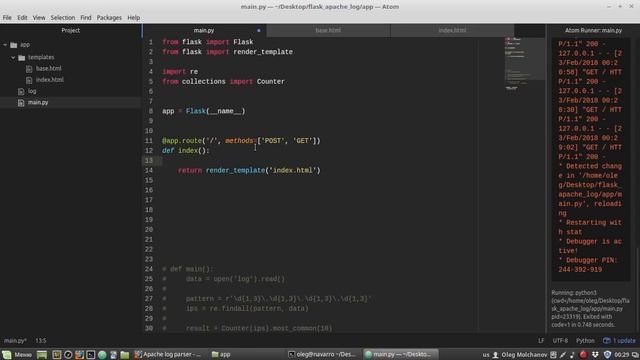
Task: Click 'Flask(__name__)' on line 8
Action: (x=216, y=111)
